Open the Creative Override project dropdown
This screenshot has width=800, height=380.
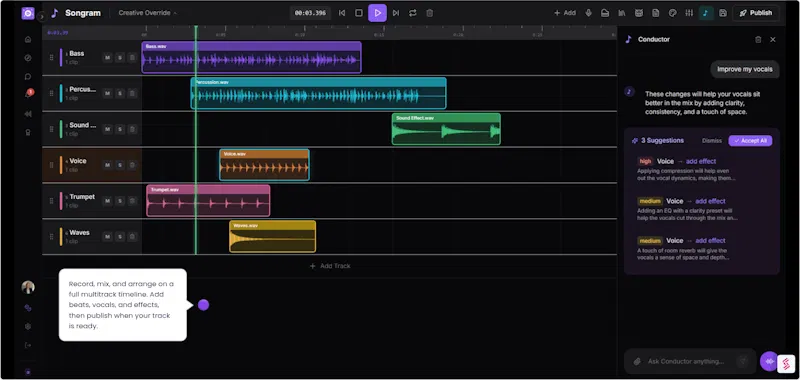tap(147, 13)
